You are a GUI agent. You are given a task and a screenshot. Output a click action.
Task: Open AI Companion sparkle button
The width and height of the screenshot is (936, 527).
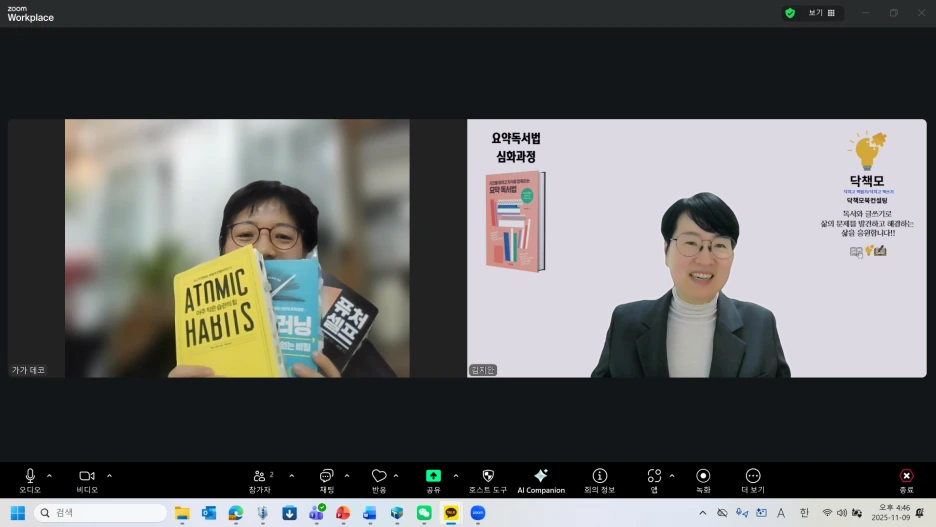(541, 480)
